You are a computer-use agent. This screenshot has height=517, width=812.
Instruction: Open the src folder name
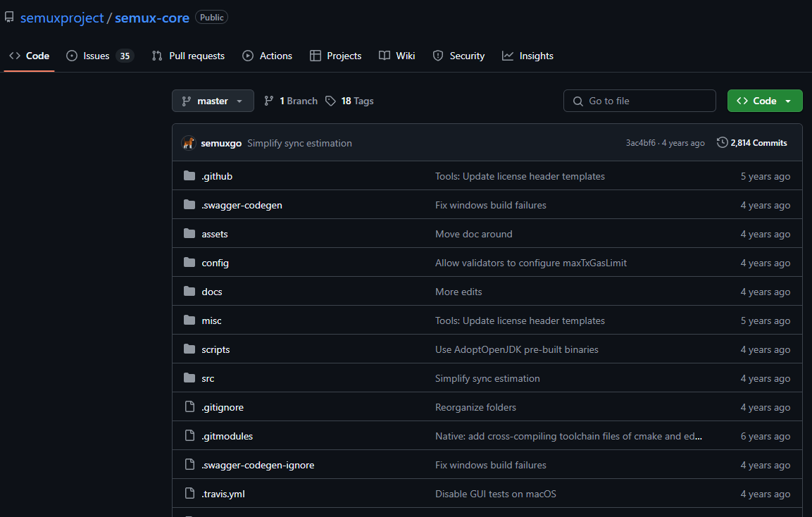(208, 379)
